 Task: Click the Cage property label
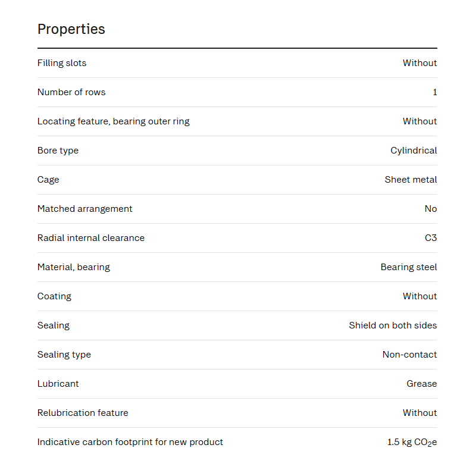[48, 180]
